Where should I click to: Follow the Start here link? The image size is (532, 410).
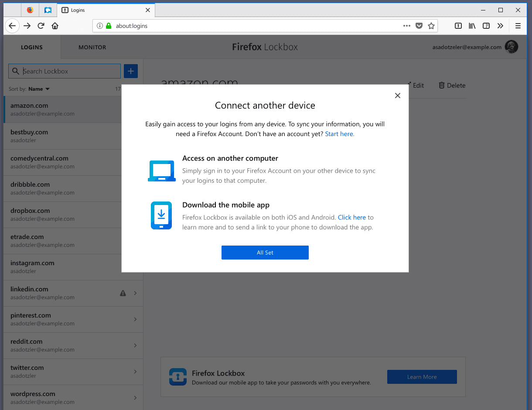[x=339, y=134]
